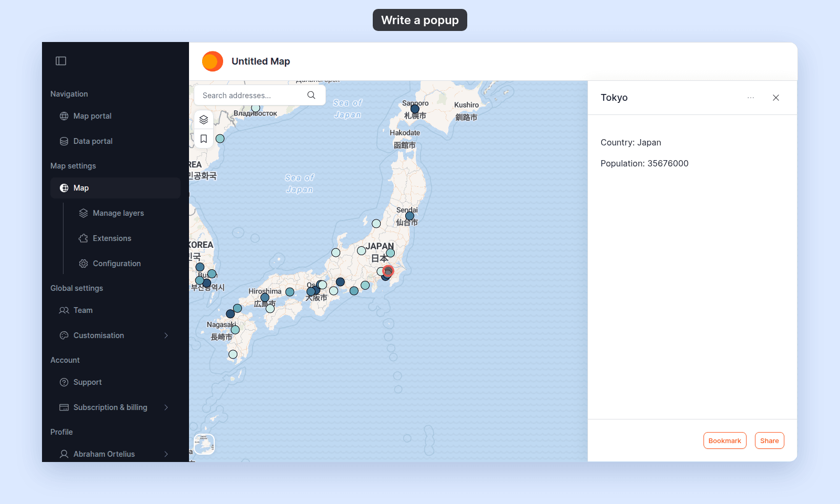Click the layers icon beside Manage layers
Image resolution: width=840 pixels, height=504 pixels.
click(83, 213)
